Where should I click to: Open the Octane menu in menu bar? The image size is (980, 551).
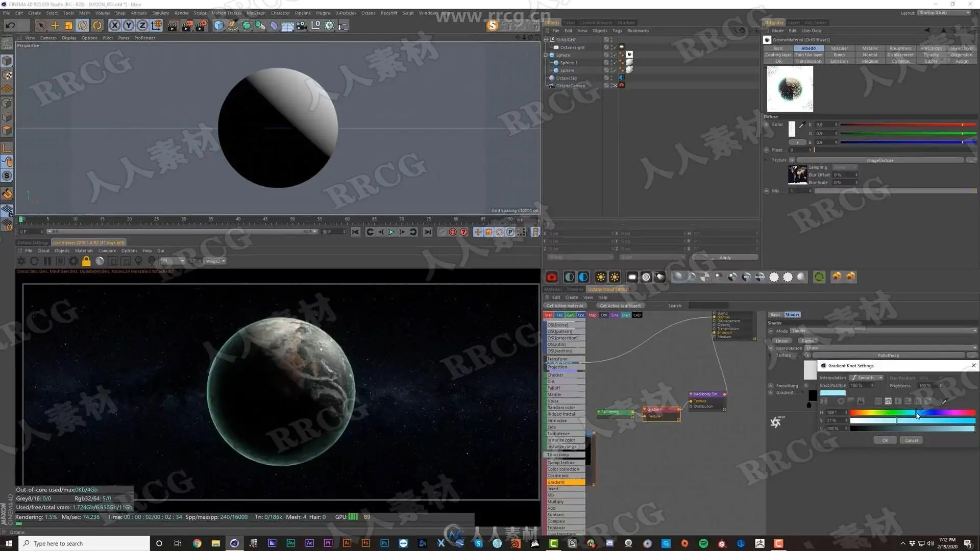coord(368,13)
